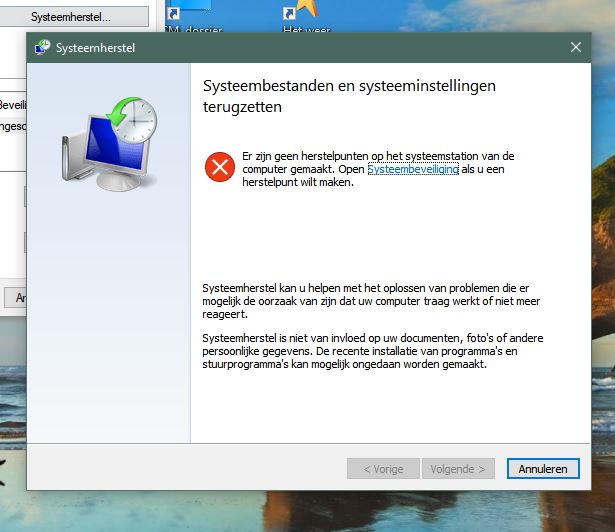
Task: Click the red error cross icon
Action: [x=217, y=167]
